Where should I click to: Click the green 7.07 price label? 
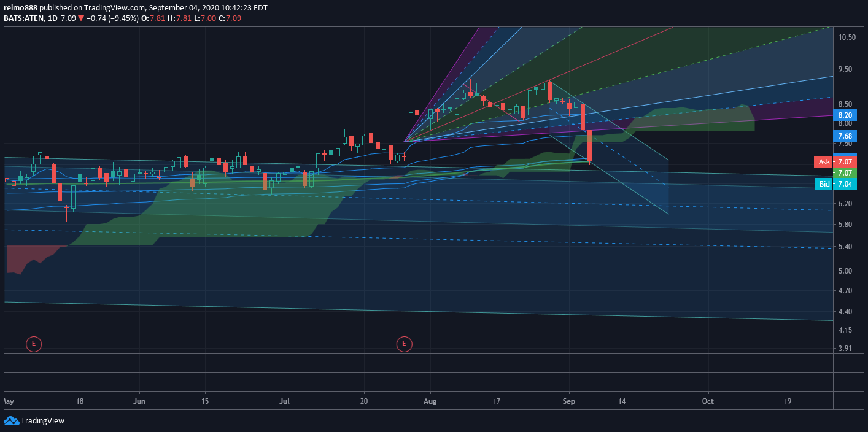(x=845, y=173)
